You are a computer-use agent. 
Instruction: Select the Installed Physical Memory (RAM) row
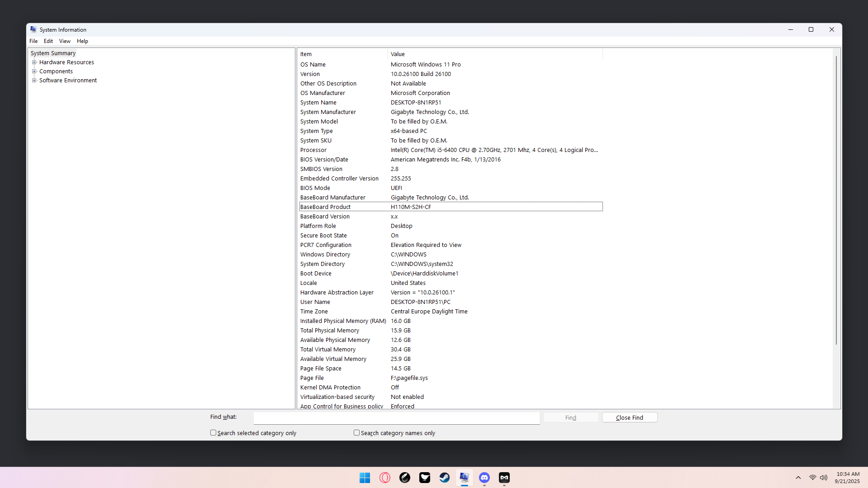(x=451, y=321)
